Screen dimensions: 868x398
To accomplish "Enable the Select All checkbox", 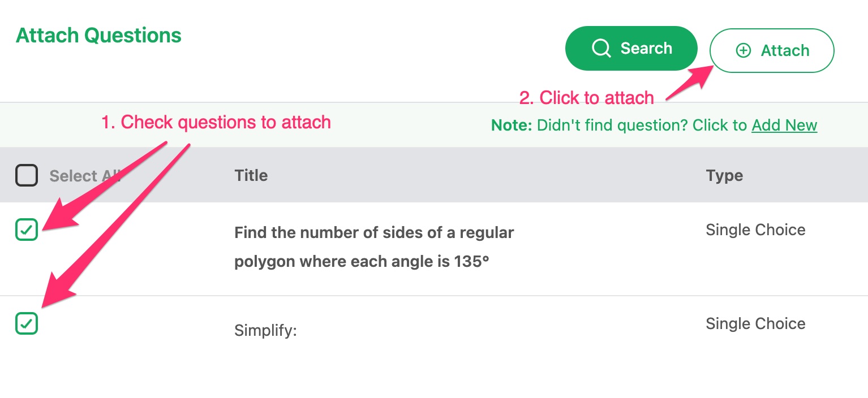I will [x=26, y=175].
